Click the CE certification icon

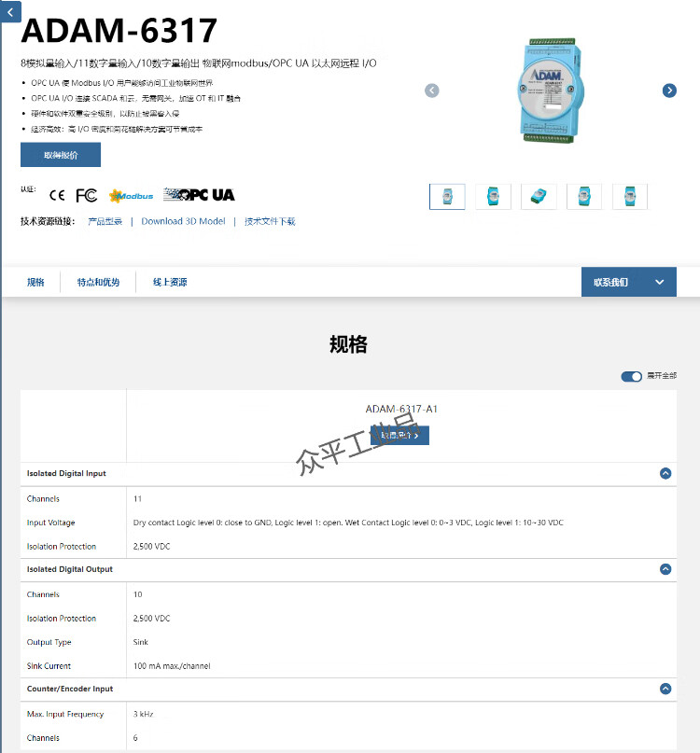tap(57, 195)
